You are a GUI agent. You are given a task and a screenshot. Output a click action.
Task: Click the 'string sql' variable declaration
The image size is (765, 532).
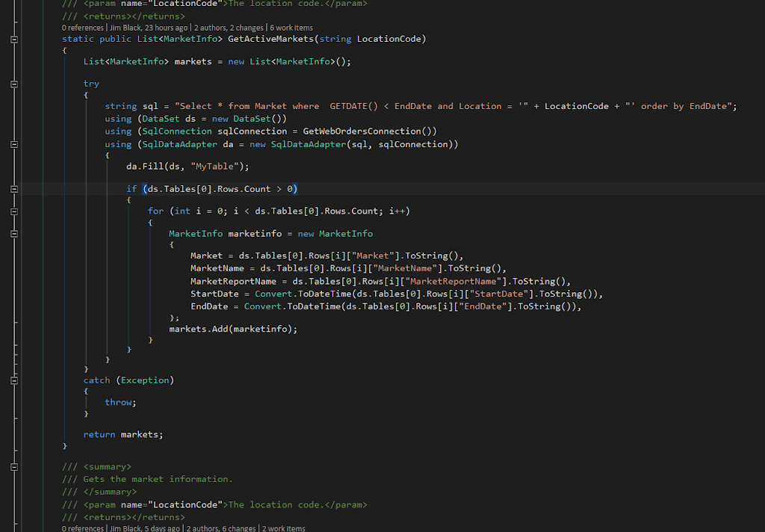click(x=131, y=106)
